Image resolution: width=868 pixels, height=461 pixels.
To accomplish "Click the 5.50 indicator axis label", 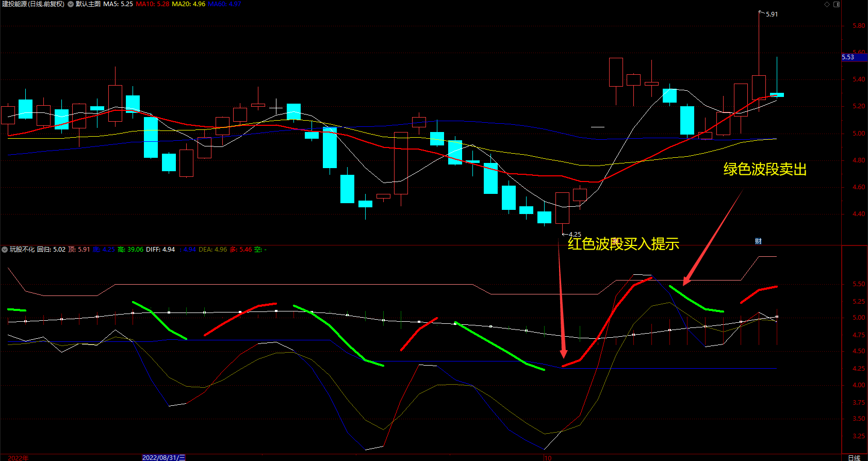I will (859, 284).
